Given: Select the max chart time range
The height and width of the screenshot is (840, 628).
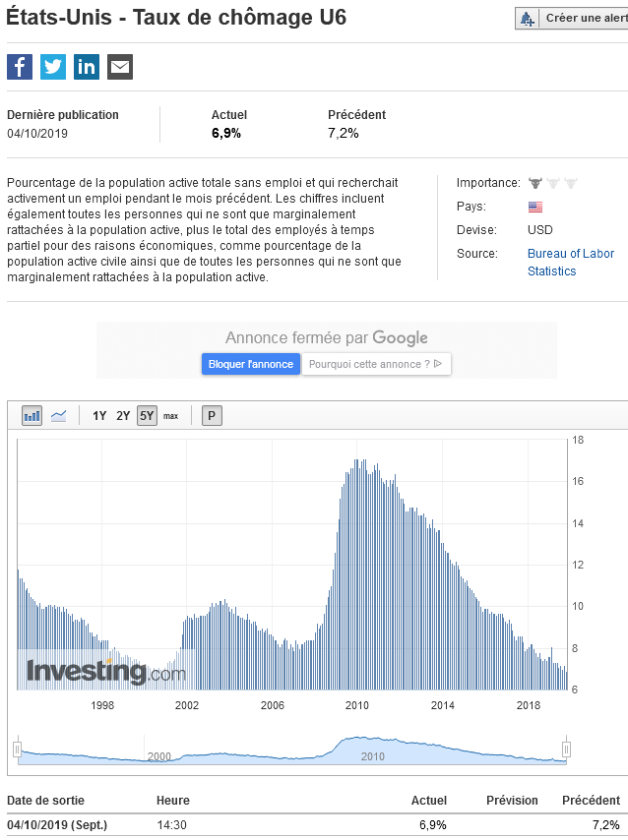Looking at the screenshot, I should (171, 416).
